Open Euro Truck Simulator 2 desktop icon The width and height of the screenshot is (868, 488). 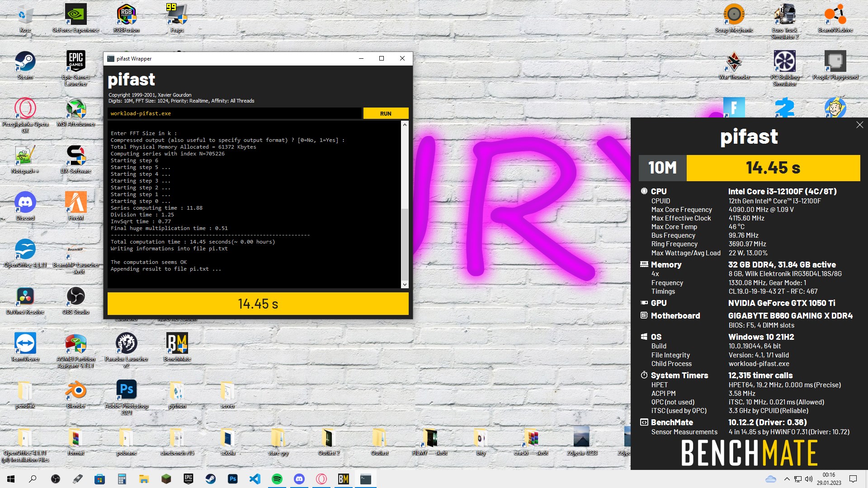point(785,22)
